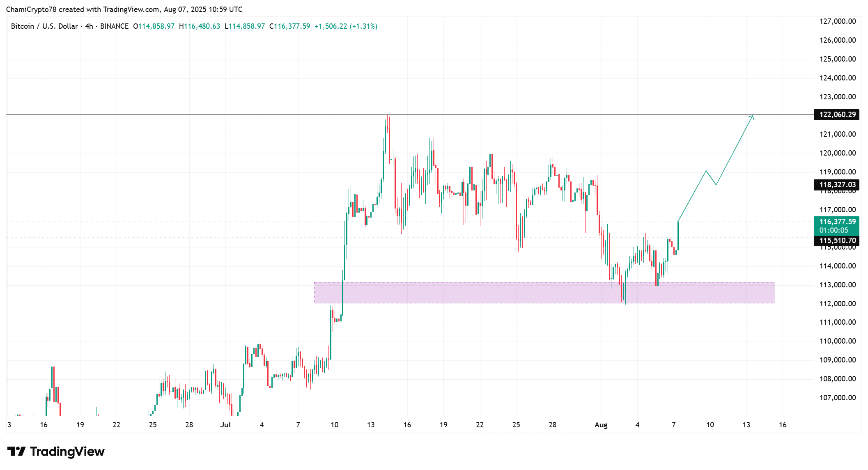Select the purple support zone rectangle

[x=544, y=293]
